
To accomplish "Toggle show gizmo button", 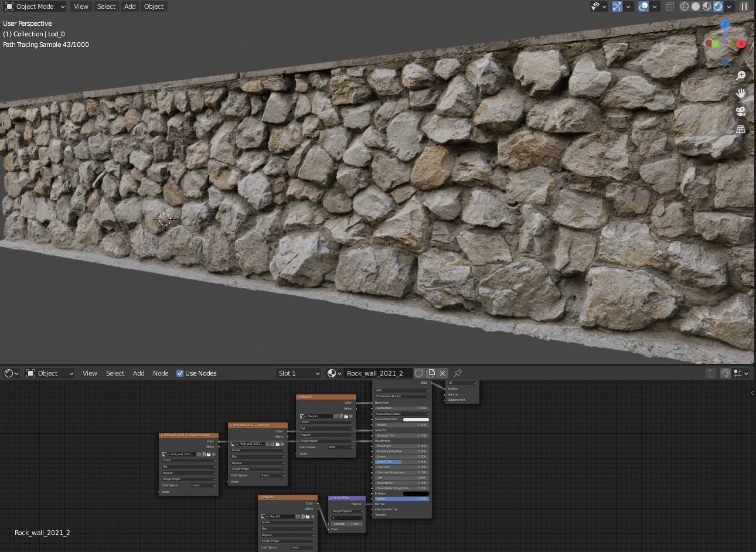I will pyautogui.click(x=617, y=6).
